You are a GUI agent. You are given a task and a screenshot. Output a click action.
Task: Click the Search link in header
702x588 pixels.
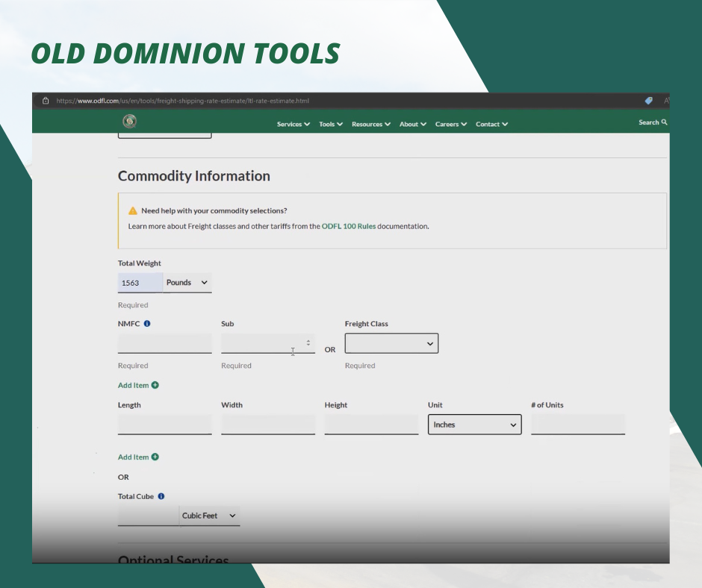pos(653,122)
